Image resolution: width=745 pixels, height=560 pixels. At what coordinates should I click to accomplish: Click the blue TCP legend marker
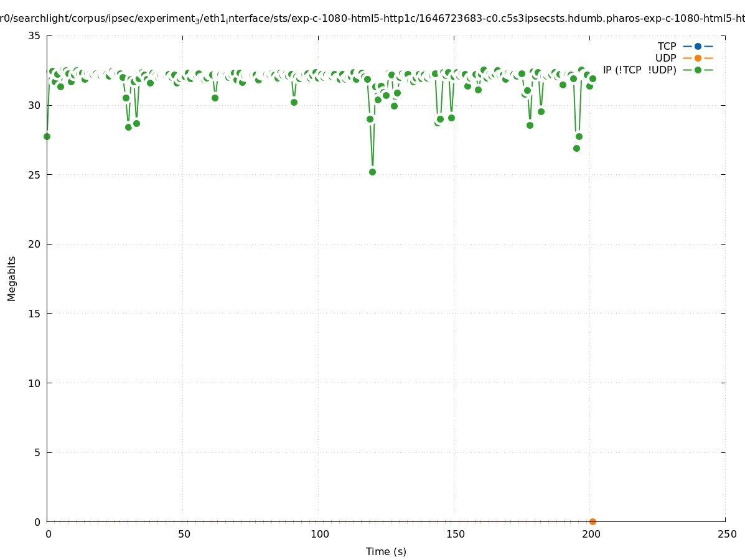[698, 46]
